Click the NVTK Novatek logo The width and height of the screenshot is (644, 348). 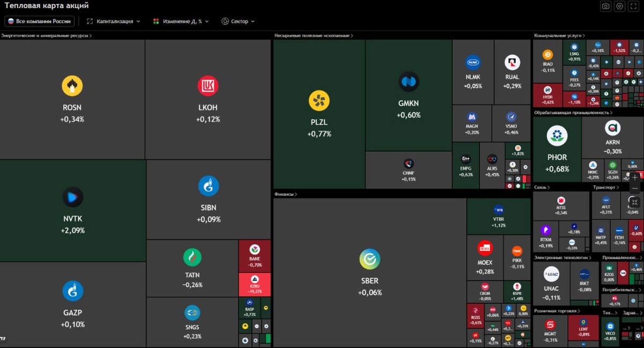(72, 197)
